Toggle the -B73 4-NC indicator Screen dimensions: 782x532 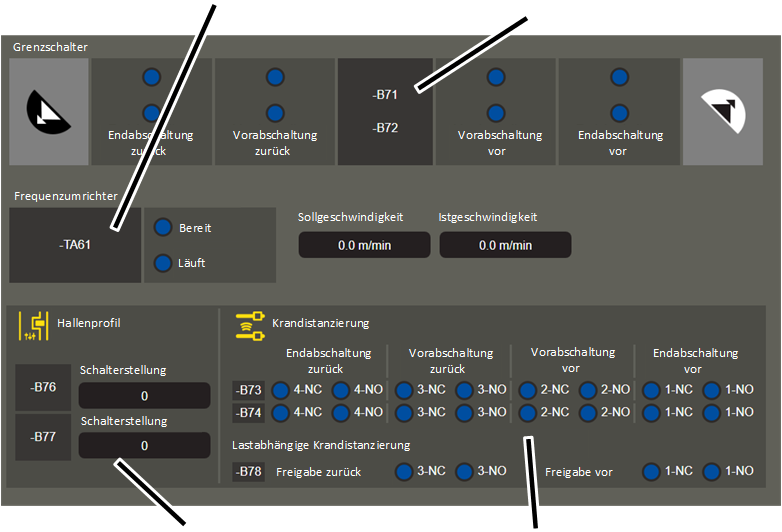[281, 390]
